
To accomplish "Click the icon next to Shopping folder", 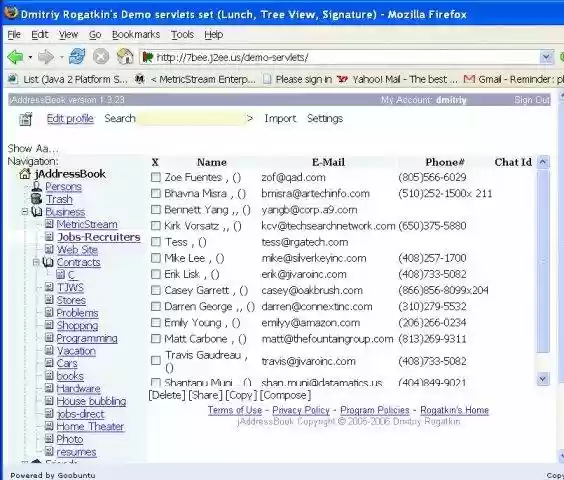I will click(x=49, y=325).
